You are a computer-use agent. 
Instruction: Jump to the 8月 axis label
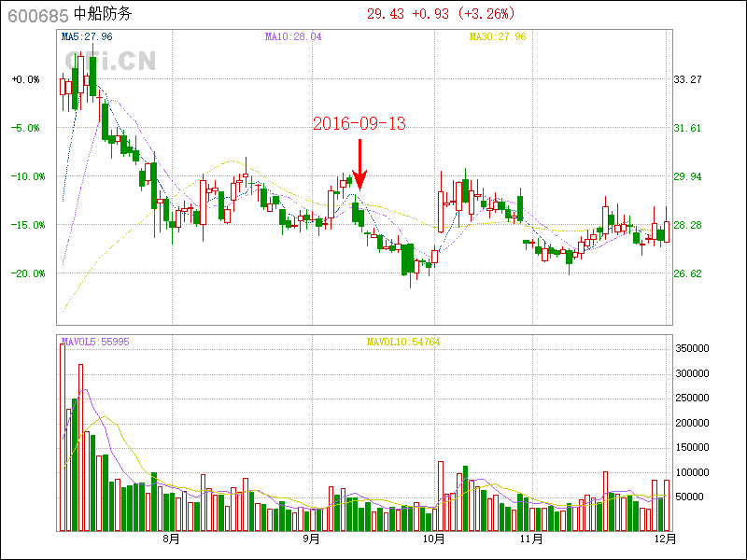click(170, 539)
